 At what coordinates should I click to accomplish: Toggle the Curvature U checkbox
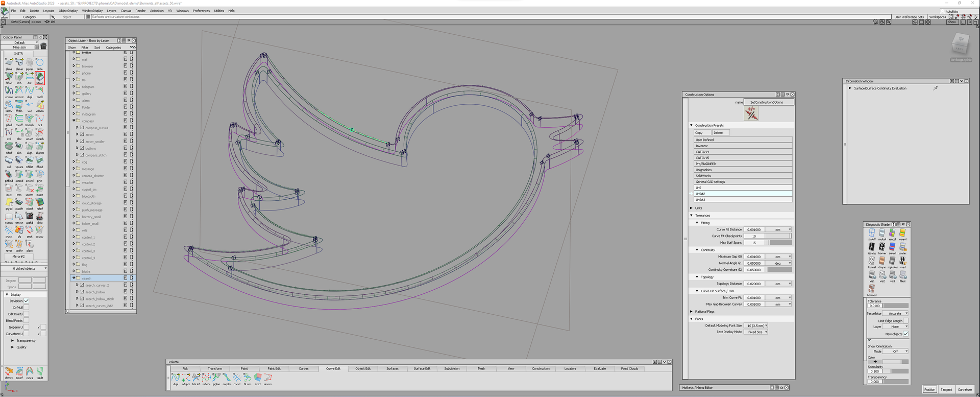click(26, 334)
